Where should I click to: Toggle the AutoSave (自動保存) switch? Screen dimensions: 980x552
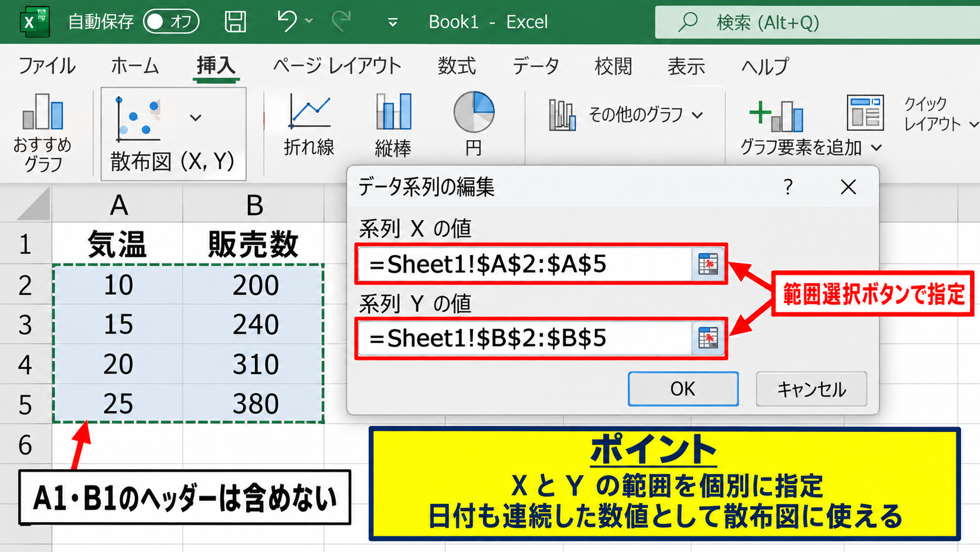click(171, 22)
